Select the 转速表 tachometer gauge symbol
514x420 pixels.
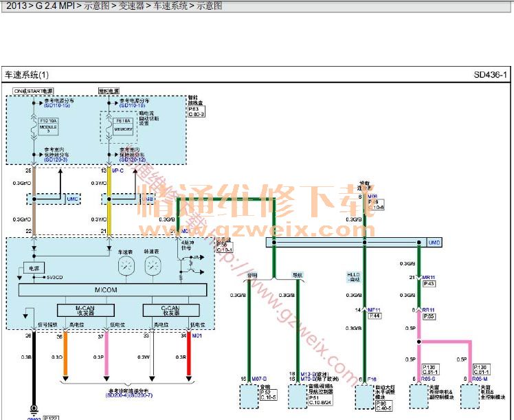[x=153, y=265]
